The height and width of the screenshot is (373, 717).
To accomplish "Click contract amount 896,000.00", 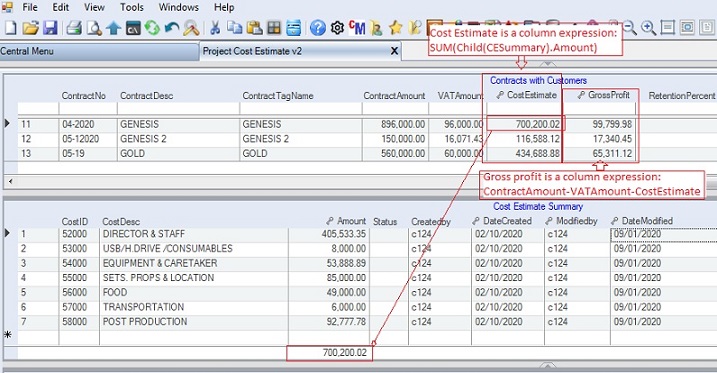I will tap(403, 124).
